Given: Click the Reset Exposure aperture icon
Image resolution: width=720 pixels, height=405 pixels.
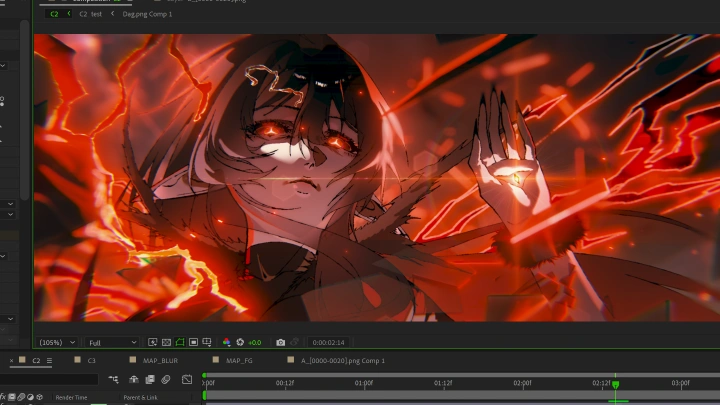Looking at the screenshot, I should (x=240, y=342).
